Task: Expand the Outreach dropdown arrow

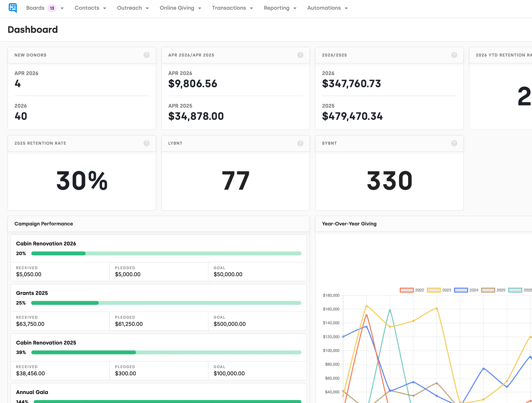Action: (147, 8)
